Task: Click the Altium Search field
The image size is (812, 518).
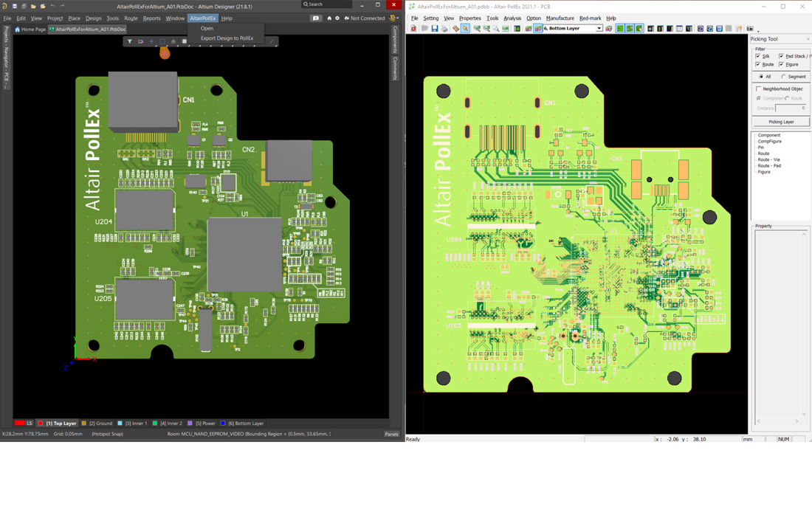Action: (326, 4)
